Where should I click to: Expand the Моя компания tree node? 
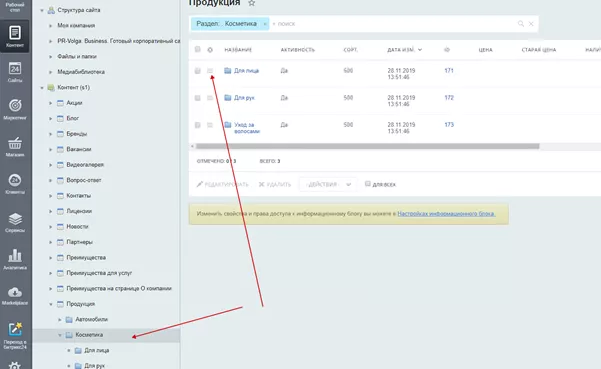50,26
